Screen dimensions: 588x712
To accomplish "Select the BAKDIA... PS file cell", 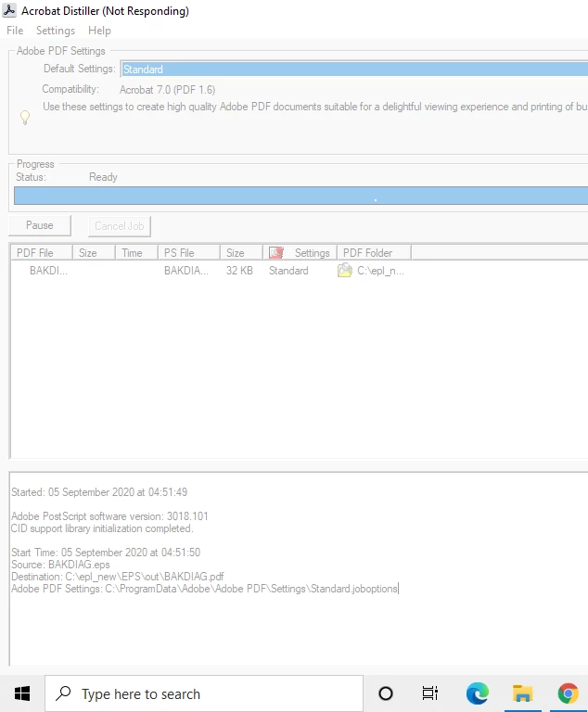I will (x=185, y=271).
